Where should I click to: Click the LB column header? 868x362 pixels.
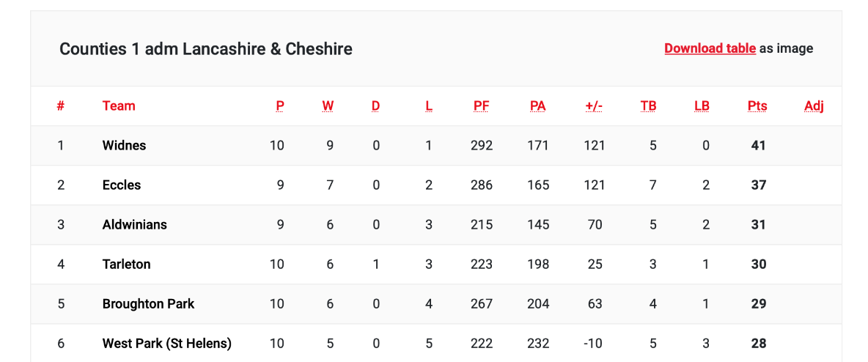pos(702,106)
